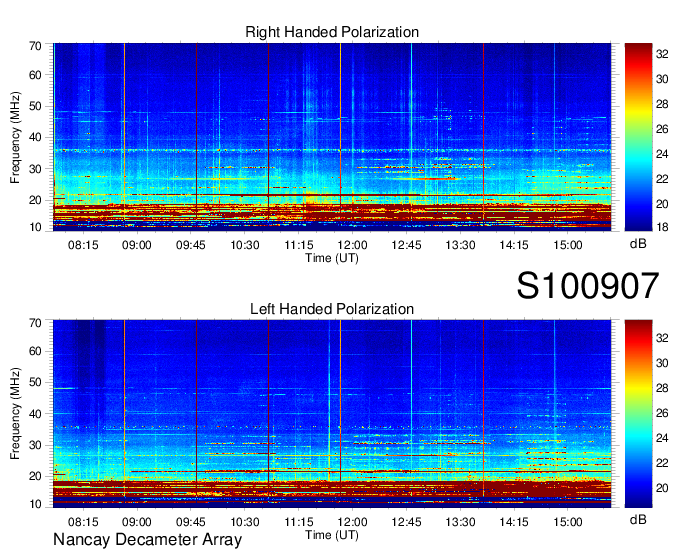This screenshot has height=552, width=680.
Task: Click "20" value on the bottom color bar scale
Action: (x=662, y=488)
